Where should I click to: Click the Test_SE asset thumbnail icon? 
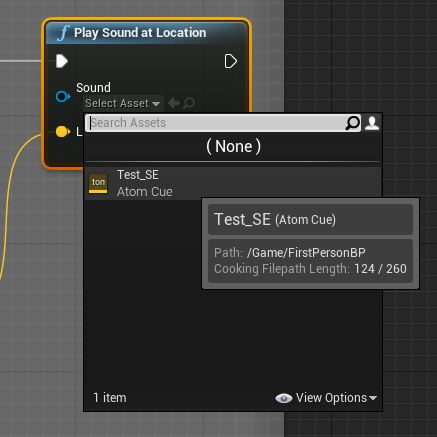[x=98, y=183]
